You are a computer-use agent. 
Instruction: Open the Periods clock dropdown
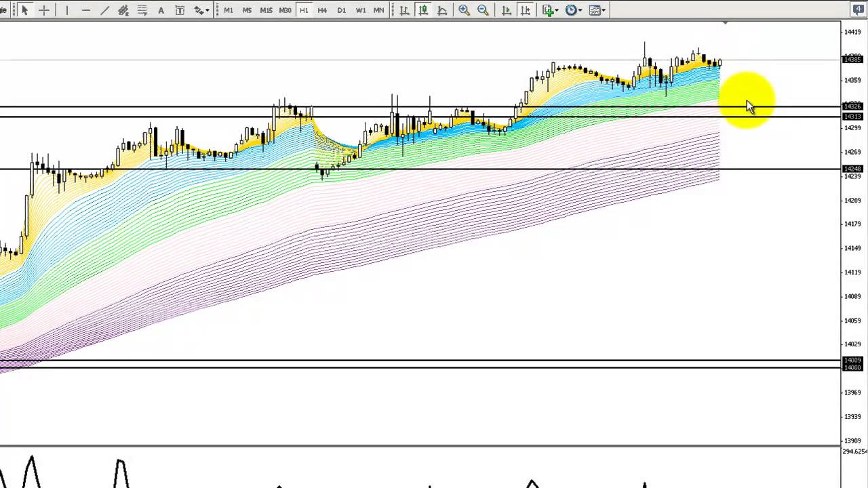(574, 10)
